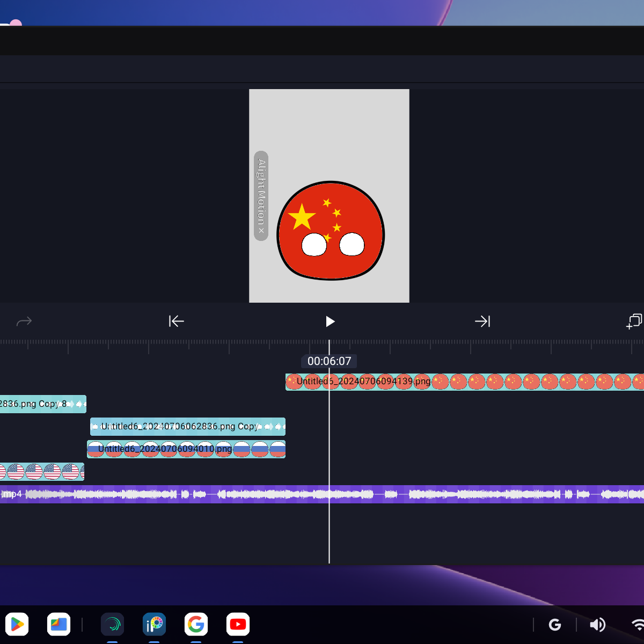Select the USA flag ball layer clip
The image size is (644, 644).
(x=42, y=472)
